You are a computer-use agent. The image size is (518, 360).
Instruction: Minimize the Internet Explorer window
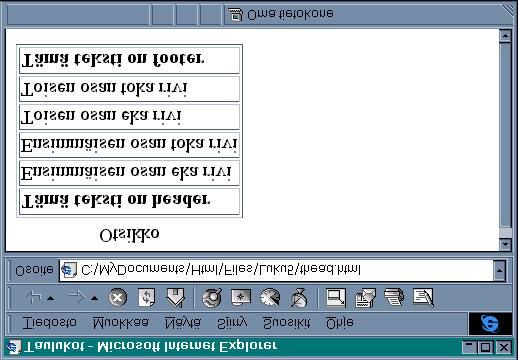469,347
